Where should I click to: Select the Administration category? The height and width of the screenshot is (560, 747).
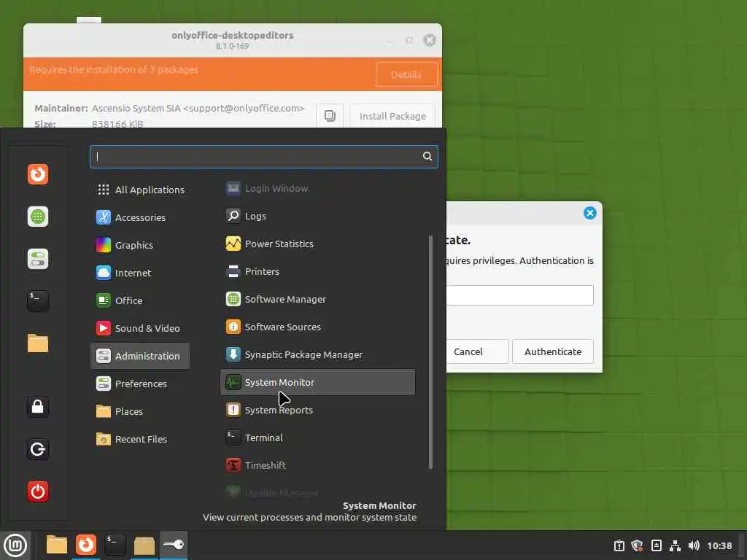(x=140, y=356)
